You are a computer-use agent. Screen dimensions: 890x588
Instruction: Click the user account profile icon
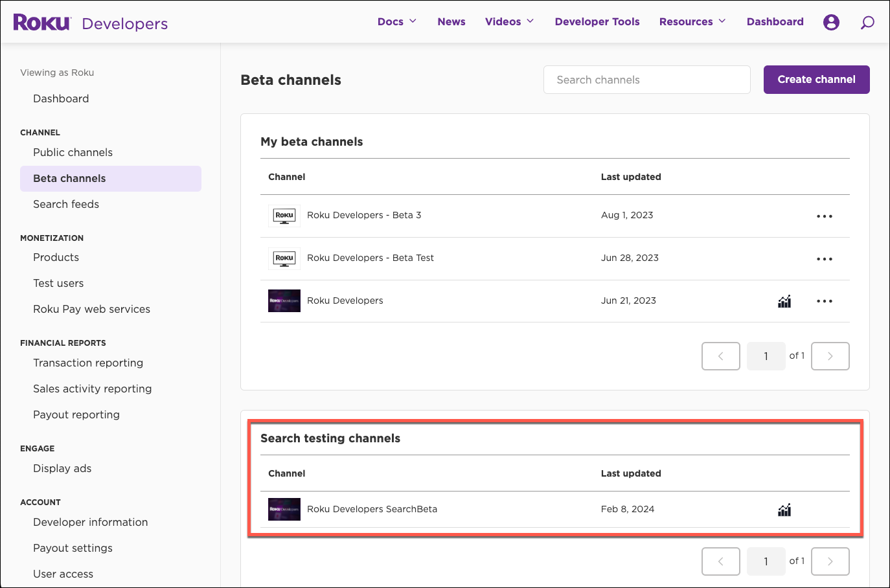(x=831, y=21)
